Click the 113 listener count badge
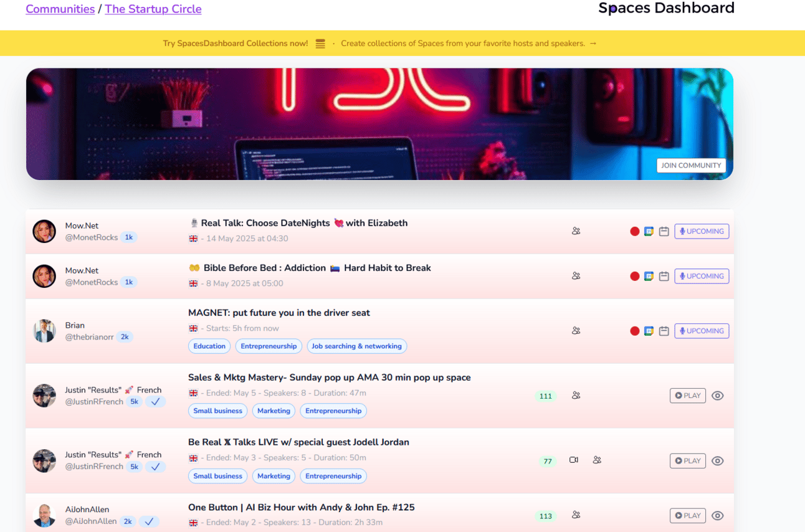 [x=546, y=516]
